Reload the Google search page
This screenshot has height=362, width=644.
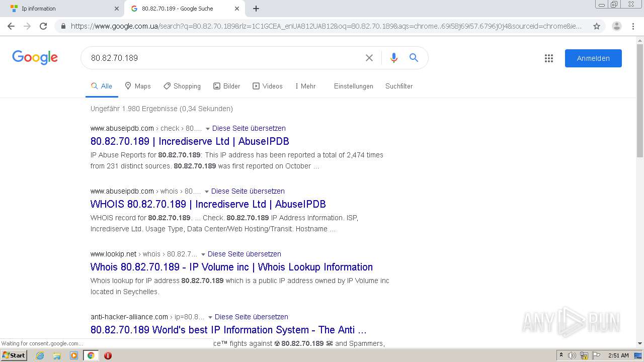[x=43, y=26]
